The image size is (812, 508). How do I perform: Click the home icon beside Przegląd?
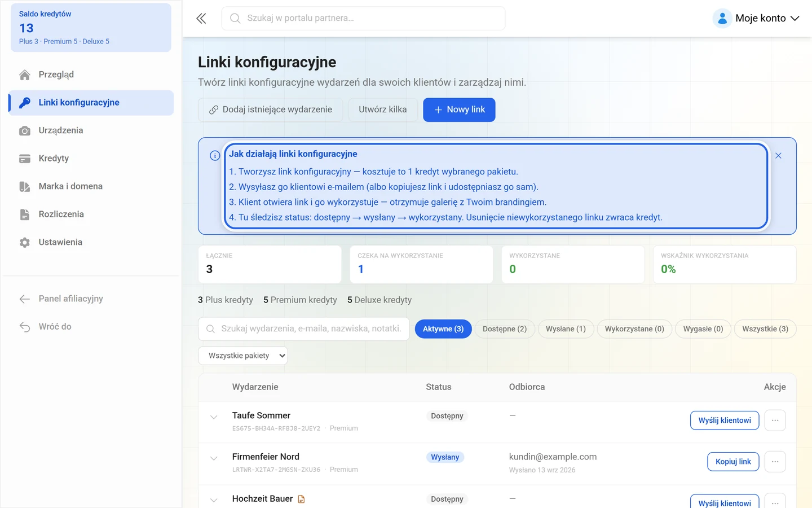point(25,75)
